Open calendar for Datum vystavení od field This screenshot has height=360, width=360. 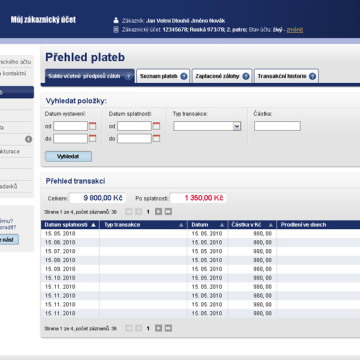[92, 126]
